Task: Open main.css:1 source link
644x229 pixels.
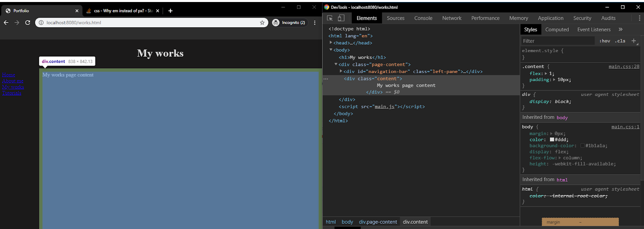Action: 625,127
